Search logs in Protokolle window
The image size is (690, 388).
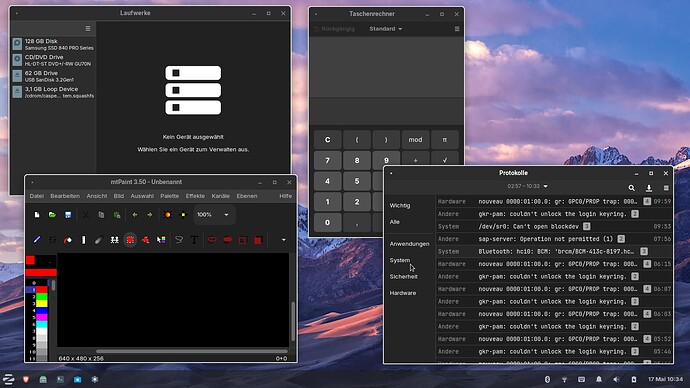(631, 188)
